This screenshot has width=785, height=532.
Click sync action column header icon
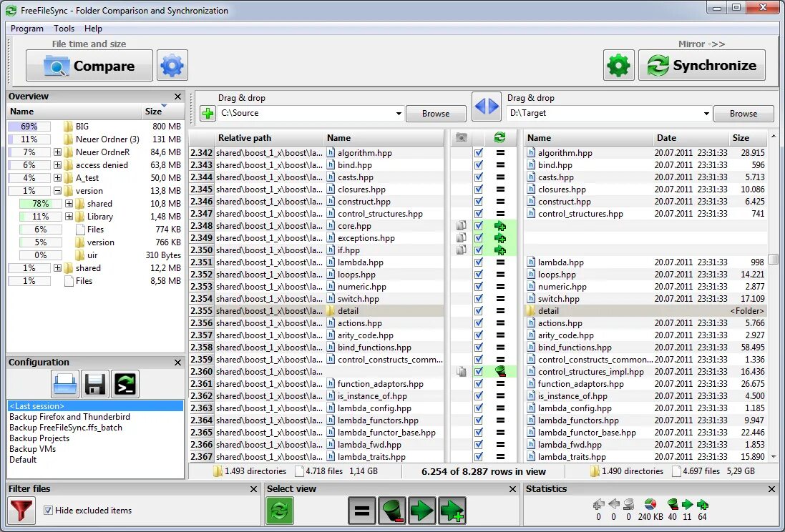point(499,137)
